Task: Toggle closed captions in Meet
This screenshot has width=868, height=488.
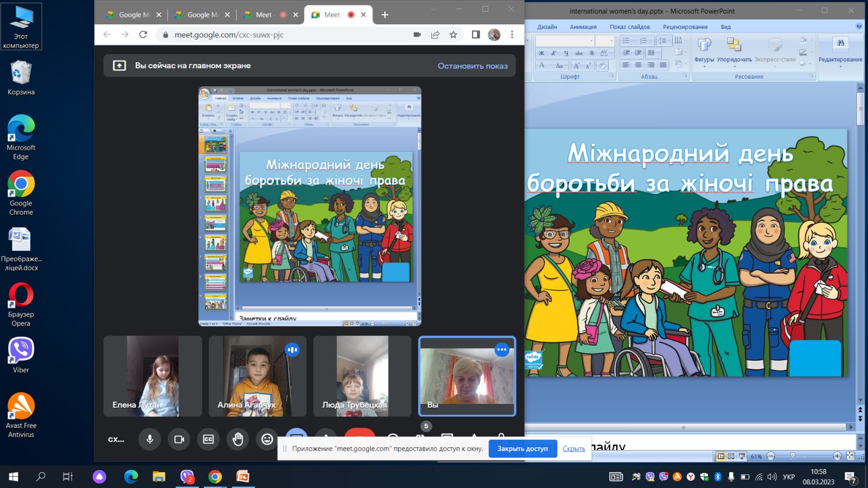Action: pyautogui.click(x=208, y=439)
